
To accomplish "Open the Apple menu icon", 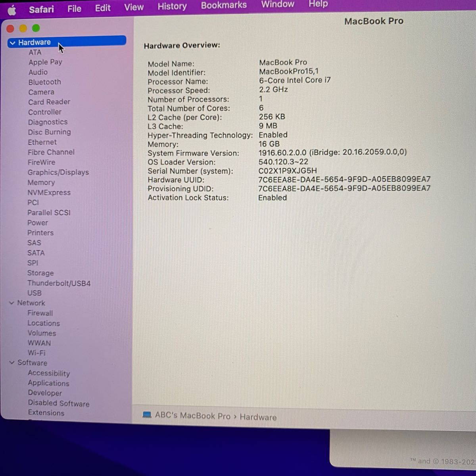I will 12,10.
